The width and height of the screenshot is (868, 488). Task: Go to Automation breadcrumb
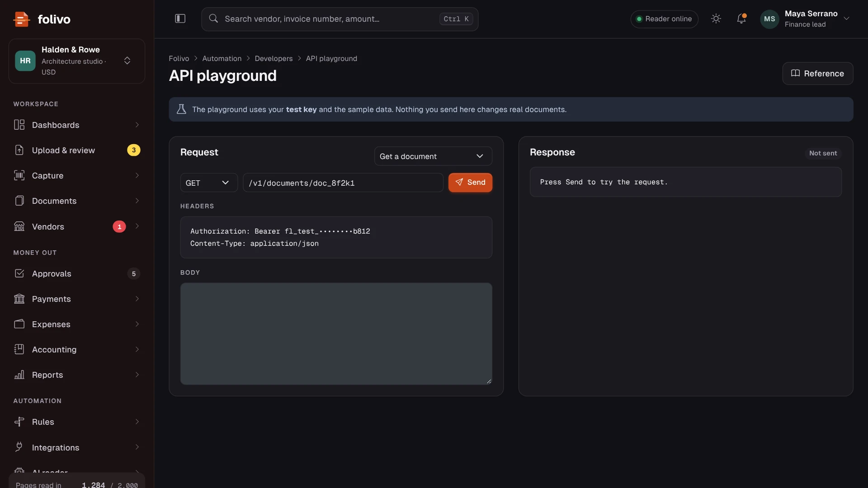coord(222,58)
